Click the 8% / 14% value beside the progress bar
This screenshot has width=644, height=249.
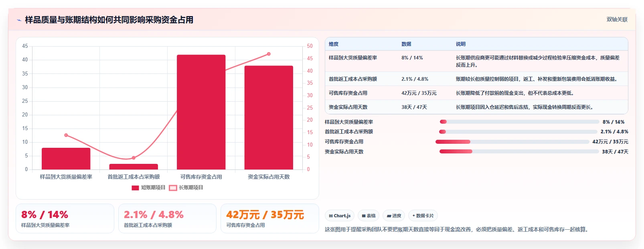614,122
